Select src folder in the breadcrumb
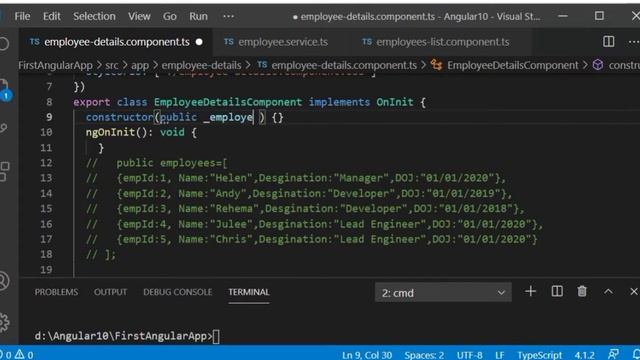 111,65
